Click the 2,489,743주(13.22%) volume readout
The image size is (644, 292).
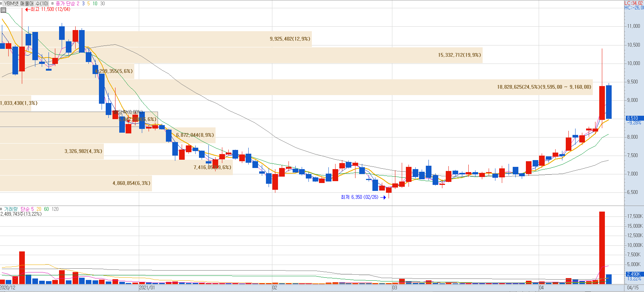[x=21, y=214]
